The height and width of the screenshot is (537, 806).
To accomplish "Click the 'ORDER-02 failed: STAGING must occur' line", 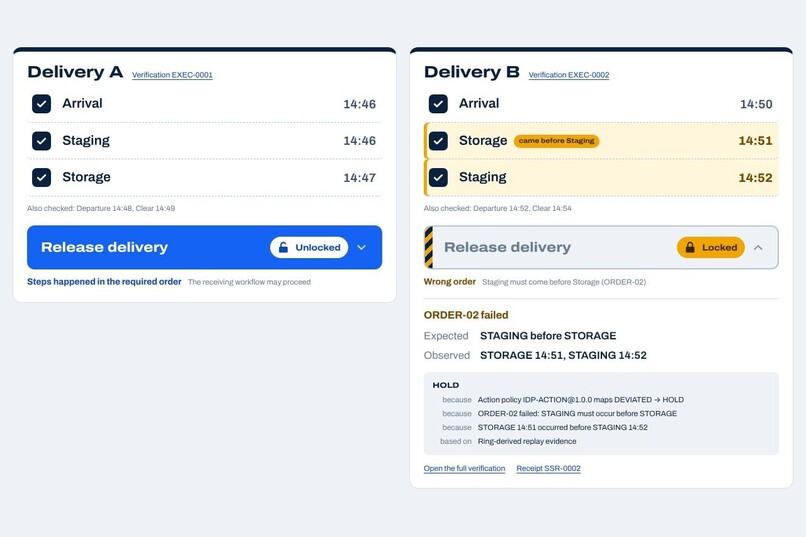I will [x=577, y=414].
